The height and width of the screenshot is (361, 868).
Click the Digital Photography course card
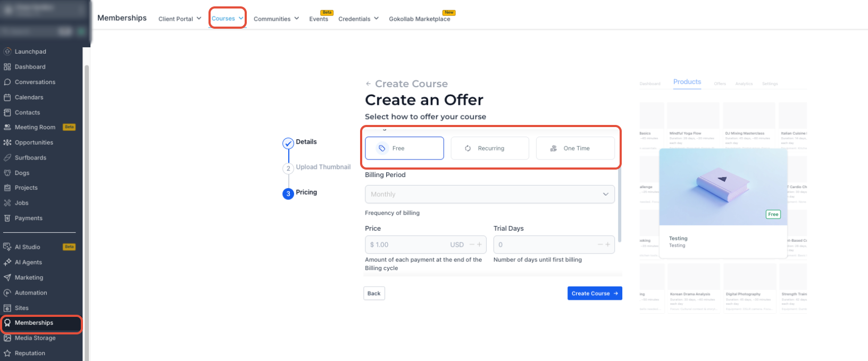click(749, 288)
